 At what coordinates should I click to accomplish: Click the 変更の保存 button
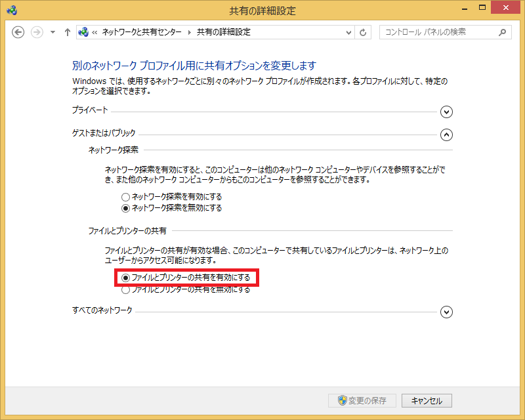[362, 400]
